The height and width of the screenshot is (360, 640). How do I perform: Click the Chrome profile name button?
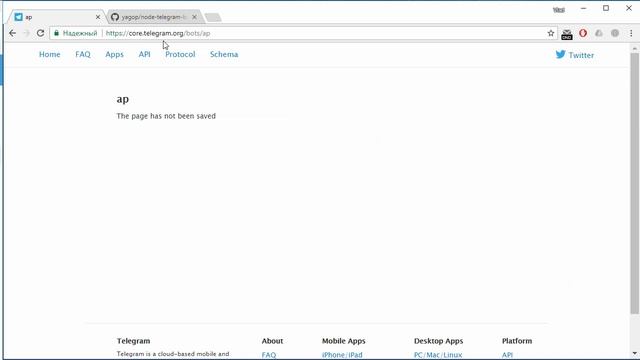559,10
